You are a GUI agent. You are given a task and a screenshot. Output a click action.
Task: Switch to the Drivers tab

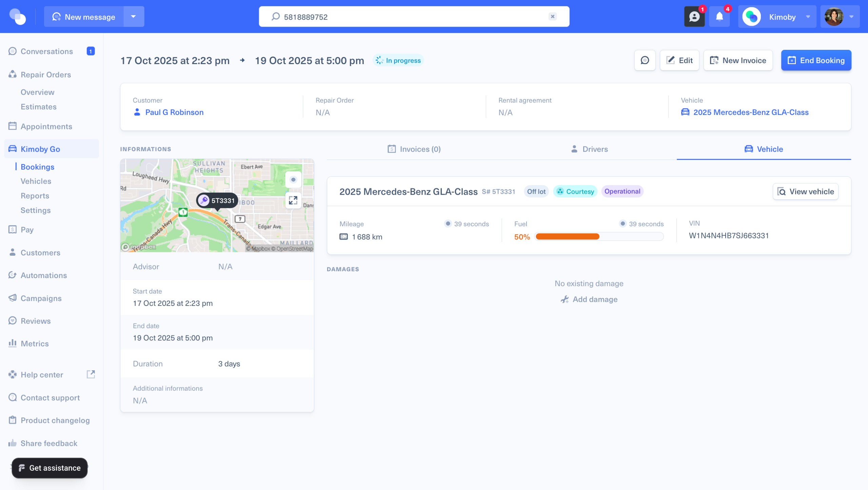pos(589,149)
